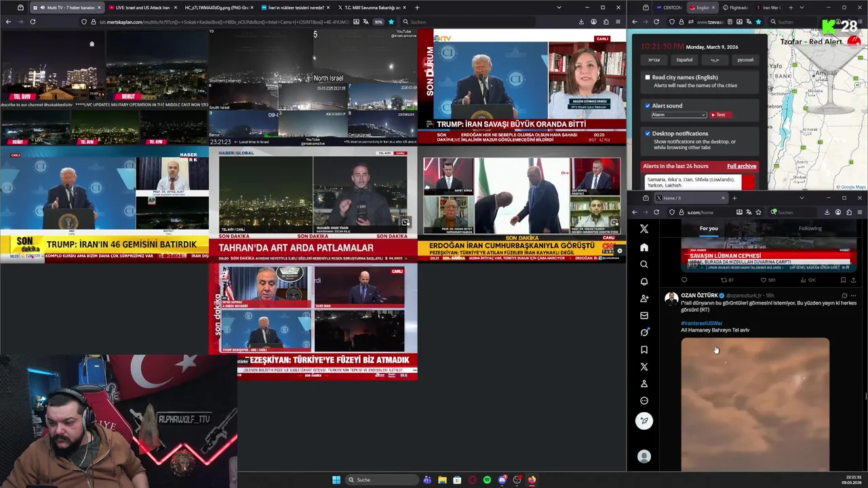Open the Windows Start button
868x488 pixels.
pos(336,480)
